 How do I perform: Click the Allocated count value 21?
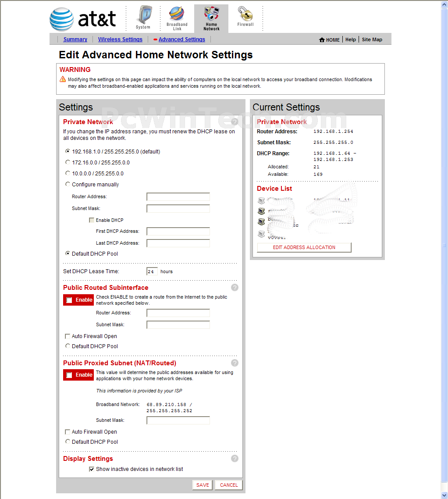[x=316, y=167]
